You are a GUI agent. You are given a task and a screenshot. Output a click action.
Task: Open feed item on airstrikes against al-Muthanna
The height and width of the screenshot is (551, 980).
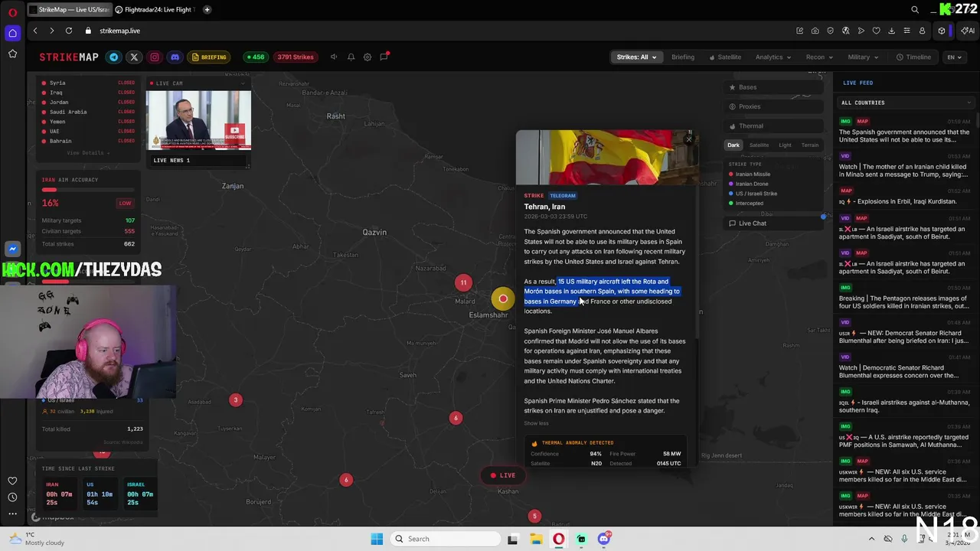(906, 401)
